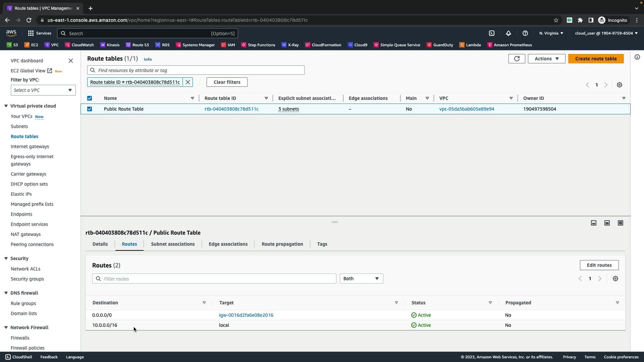Open the Routes panel settings gear icon
The height and width of the screenshot is (362, 644).
coord(615,279)
